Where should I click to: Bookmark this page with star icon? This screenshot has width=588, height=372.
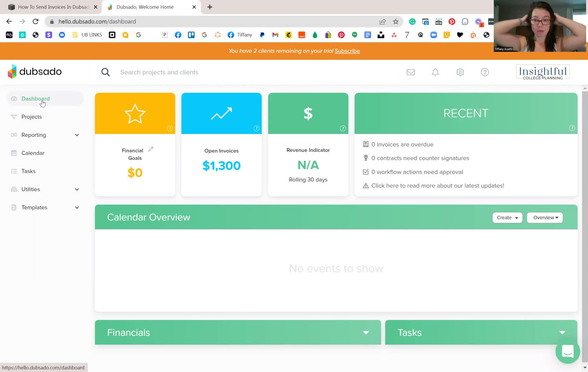pyautogui.click(x=396, y=22)
